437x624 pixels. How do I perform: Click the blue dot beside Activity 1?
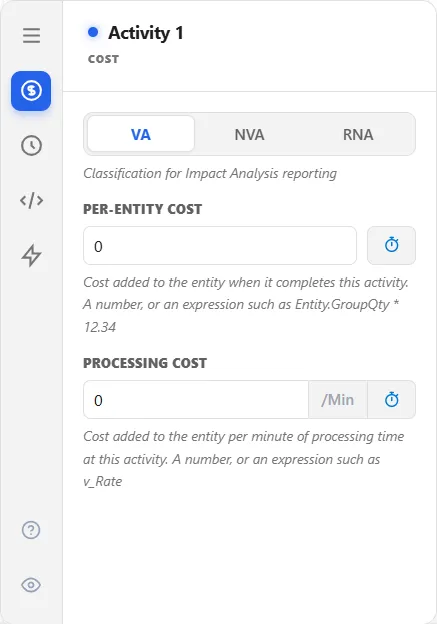click(93, 32)
